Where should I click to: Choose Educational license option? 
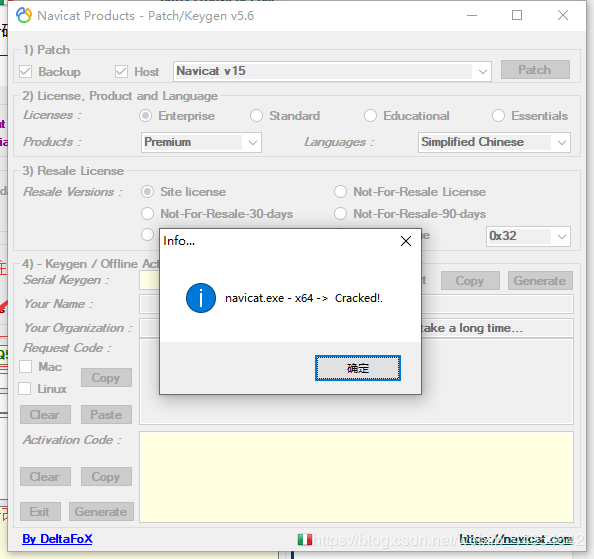pyautogui.click(x=370, y=116)
